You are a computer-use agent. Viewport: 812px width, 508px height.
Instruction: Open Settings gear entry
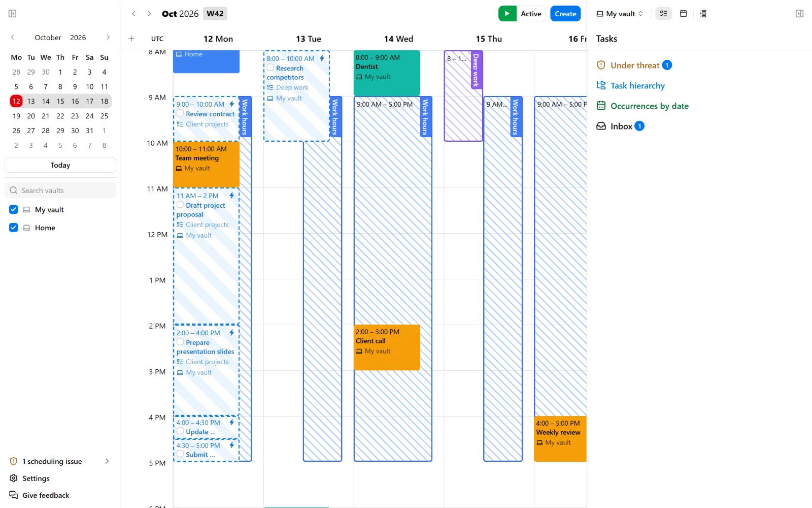[29, 478]
